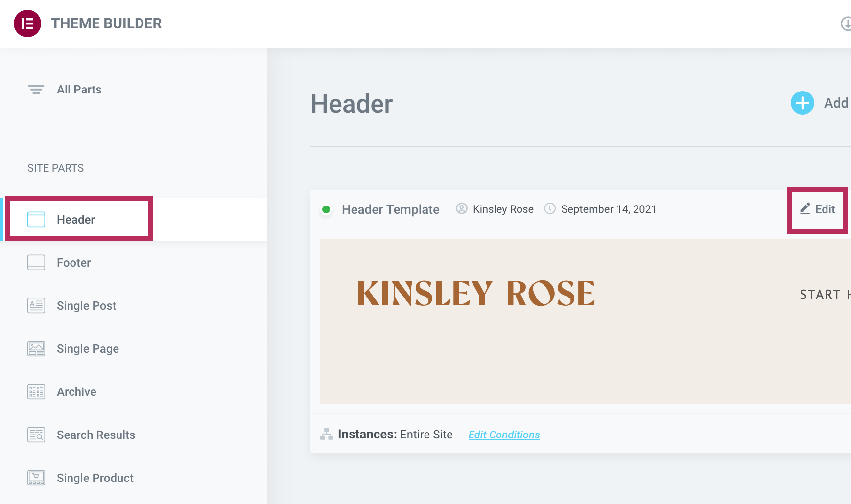The width and height of the screenshot is (851, 504).
Task: Select the Single Product icon
Action: tap(36, 478)
